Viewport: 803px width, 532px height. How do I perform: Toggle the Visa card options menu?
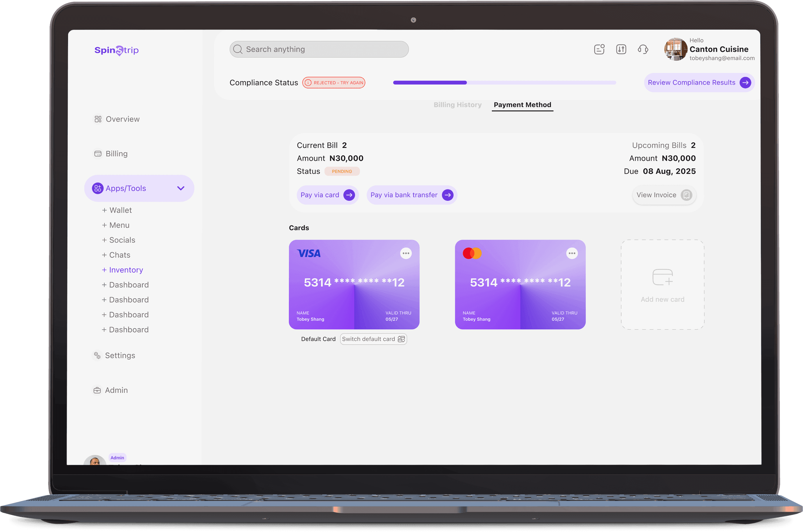point(406,253)
